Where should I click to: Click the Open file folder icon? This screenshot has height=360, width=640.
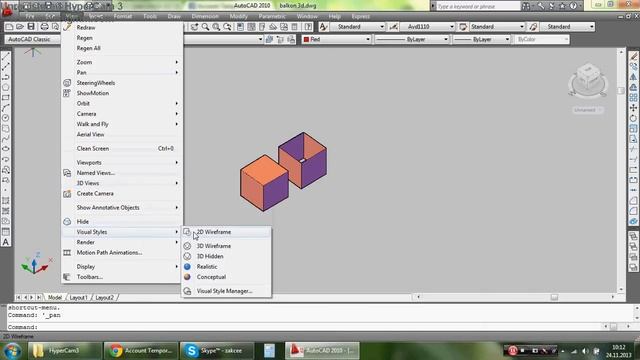pyautogui.click(x=20, y=27)
